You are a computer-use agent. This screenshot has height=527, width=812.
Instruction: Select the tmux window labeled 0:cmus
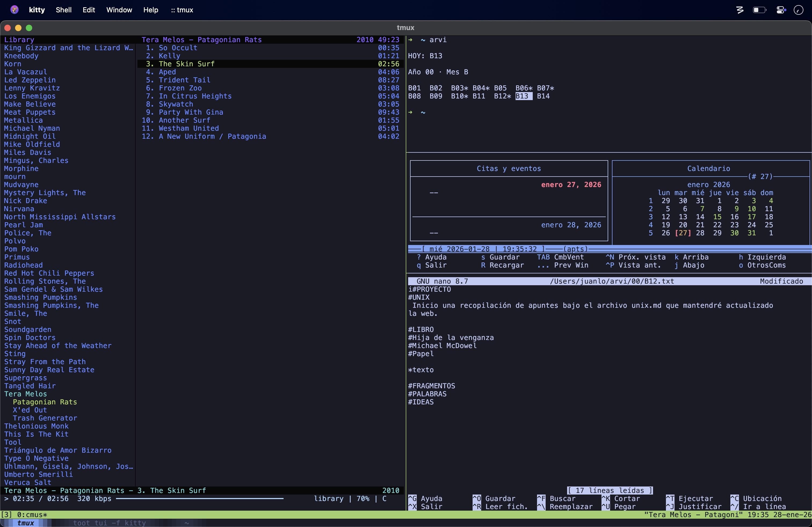[x=32, y=515]
